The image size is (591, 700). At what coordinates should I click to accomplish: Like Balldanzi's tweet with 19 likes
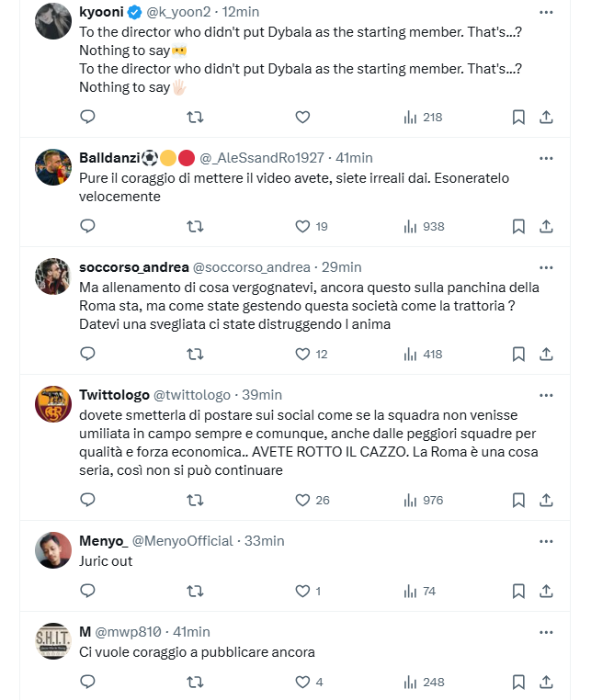click(302, 226)
